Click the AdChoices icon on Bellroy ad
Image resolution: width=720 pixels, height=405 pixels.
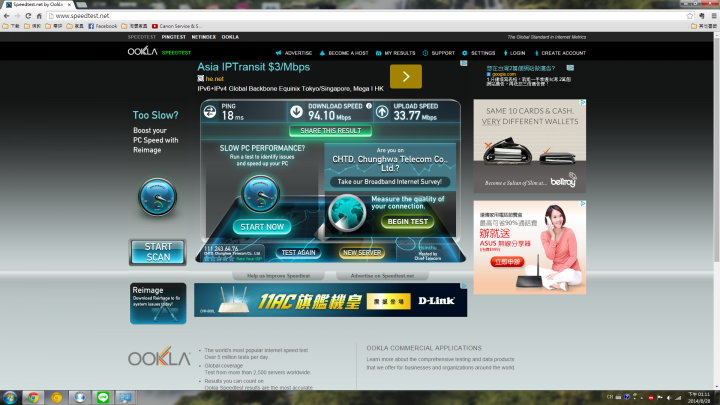pyautogui.click(x=583, y=102)
